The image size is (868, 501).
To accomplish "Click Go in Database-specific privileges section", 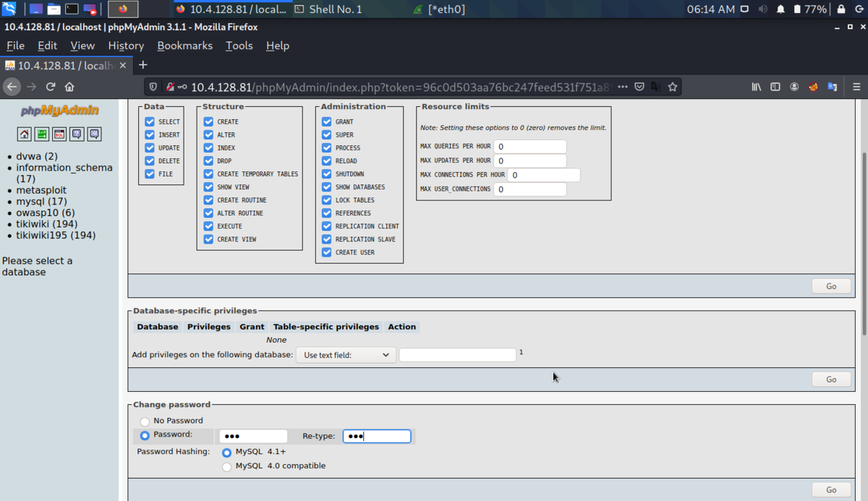I will coord(831,380).
